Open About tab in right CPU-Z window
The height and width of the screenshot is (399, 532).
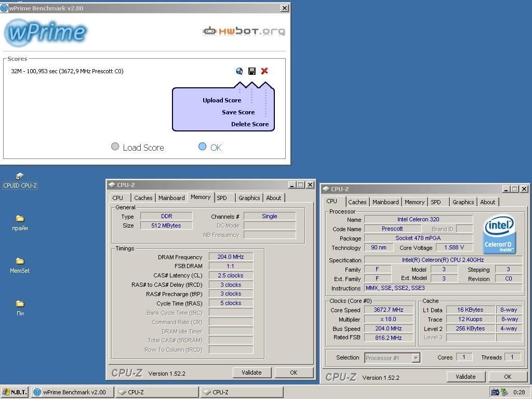click(x=488, y=202)
